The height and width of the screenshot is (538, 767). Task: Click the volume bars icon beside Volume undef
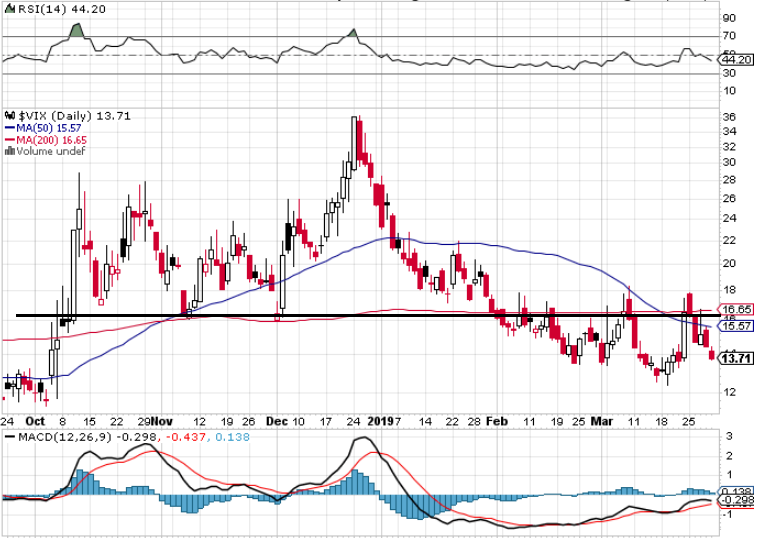9,152
